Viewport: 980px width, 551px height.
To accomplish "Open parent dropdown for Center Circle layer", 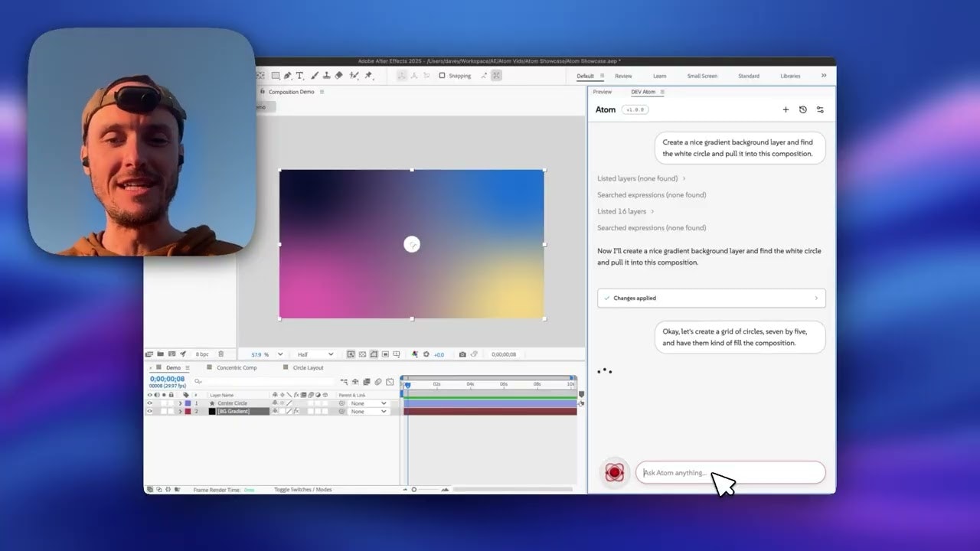I will (x=368, y=403).
